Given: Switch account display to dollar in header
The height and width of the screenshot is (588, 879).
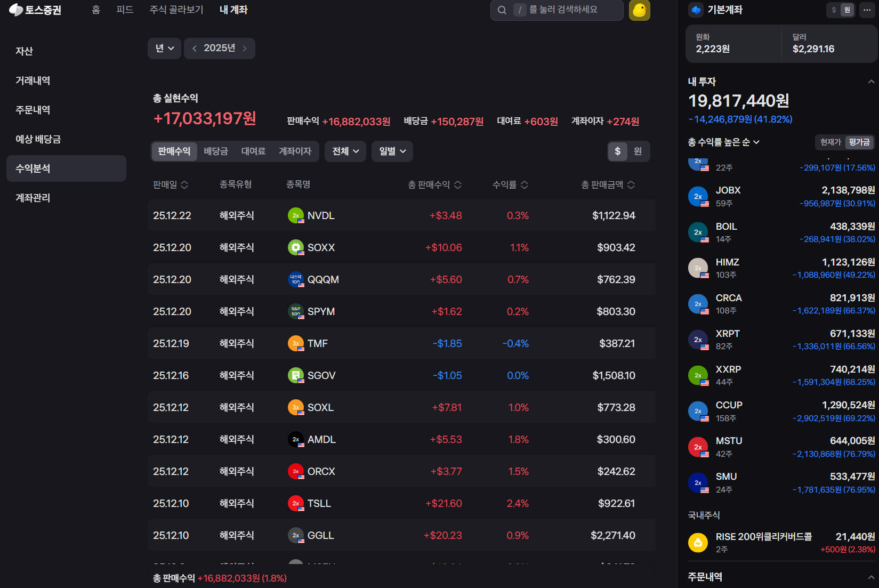Looking at the screenshot, I should (834, 10).
